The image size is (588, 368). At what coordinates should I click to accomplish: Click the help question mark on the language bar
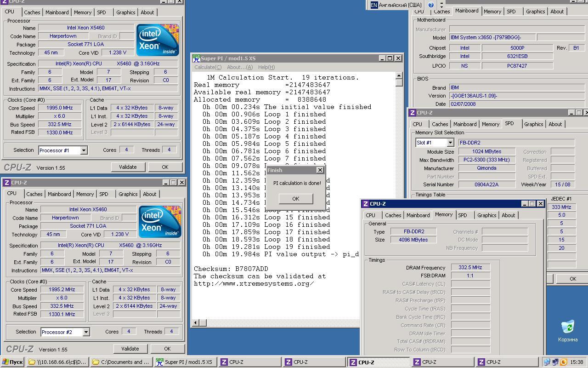430,5
